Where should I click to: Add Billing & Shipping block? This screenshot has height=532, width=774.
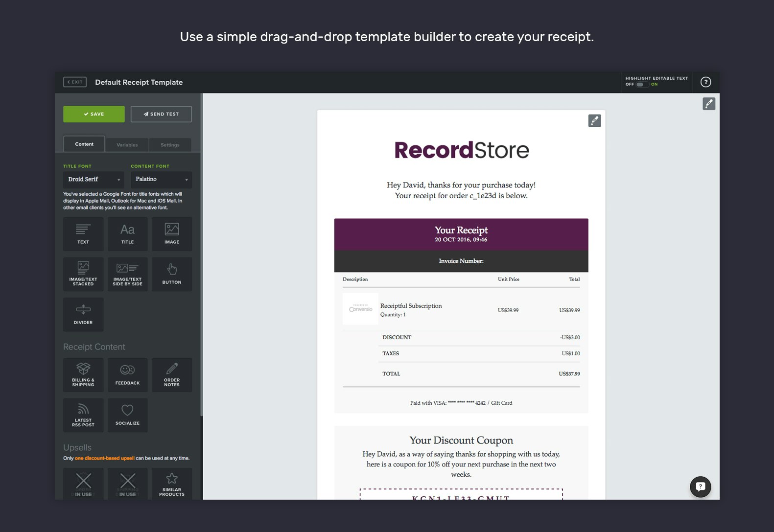point(83,375)
